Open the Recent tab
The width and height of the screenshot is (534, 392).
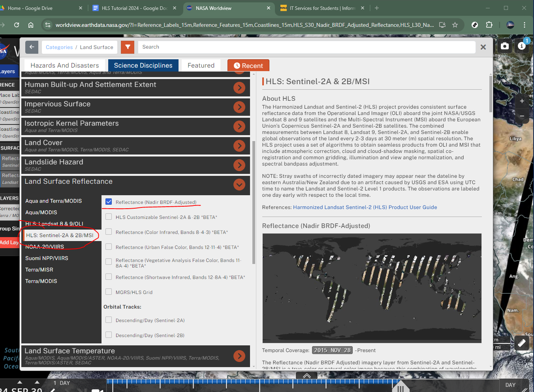(248, 66)
